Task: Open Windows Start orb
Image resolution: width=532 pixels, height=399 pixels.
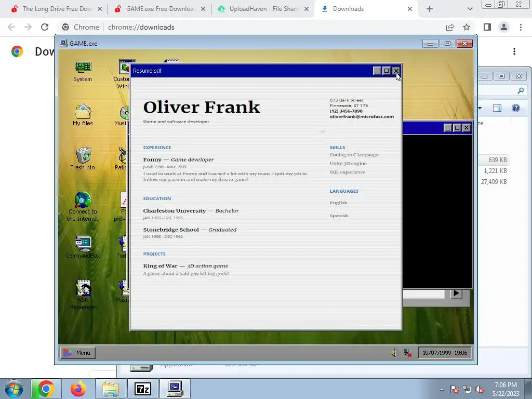Action: pos(14,389)
